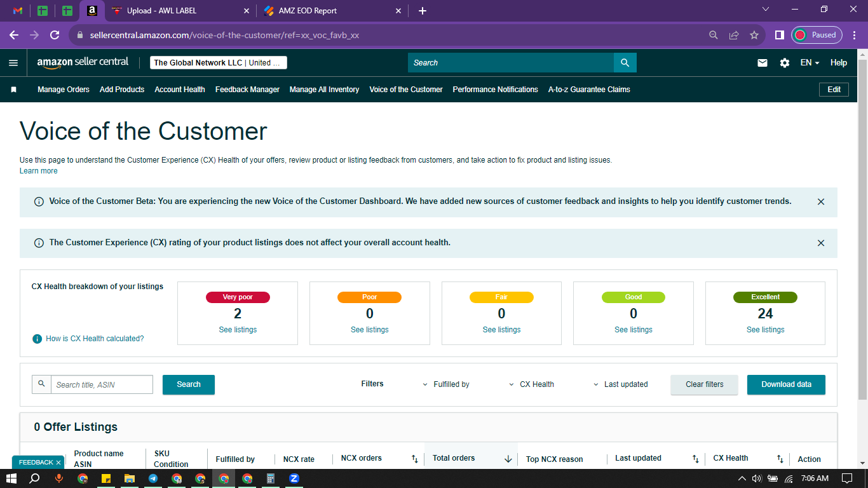Toggle the Chrome side panel

click(x=779, y=36)
